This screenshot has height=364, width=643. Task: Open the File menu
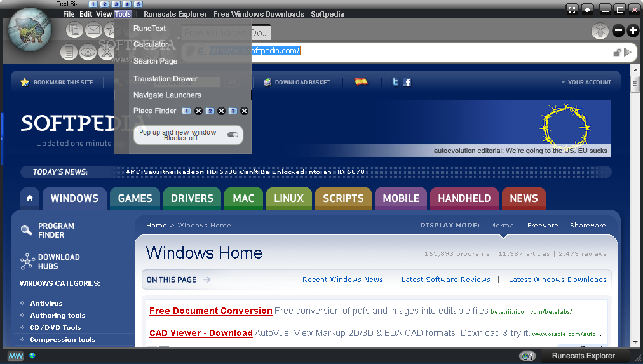pos(69,14)
